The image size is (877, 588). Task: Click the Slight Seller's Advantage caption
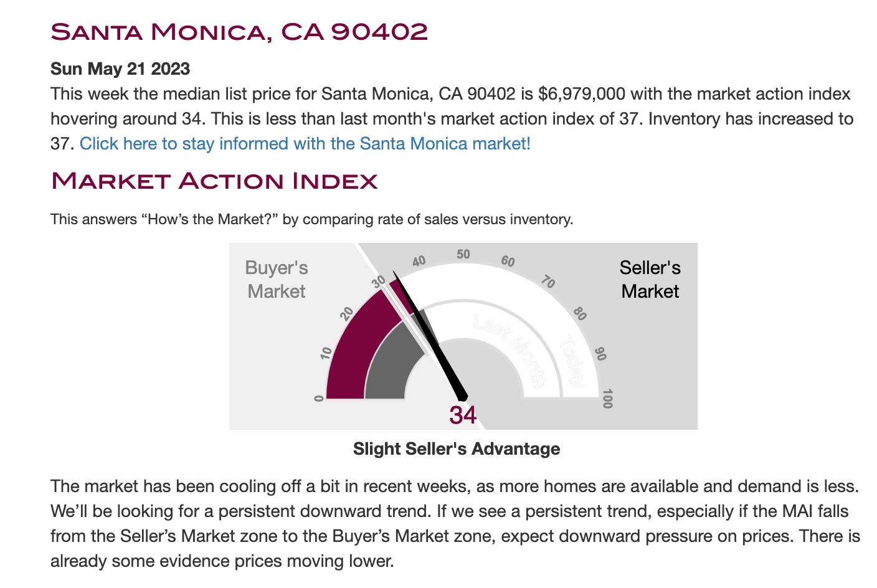coord(457,449)
